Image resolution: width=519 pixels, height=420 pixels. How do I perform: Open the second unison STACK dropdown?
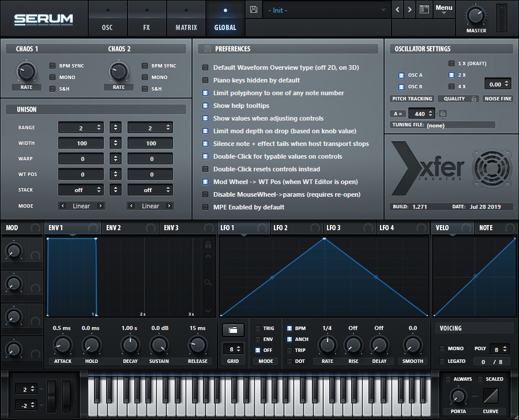[150, 190]
